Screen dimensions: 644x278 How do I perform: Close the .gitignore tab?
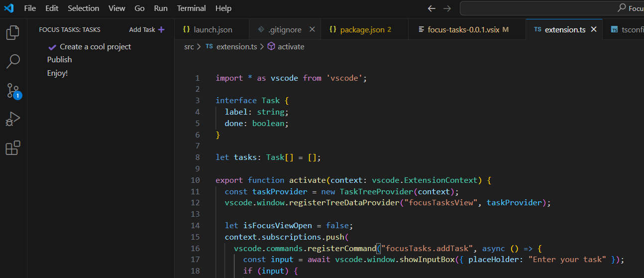coord(312,29)
